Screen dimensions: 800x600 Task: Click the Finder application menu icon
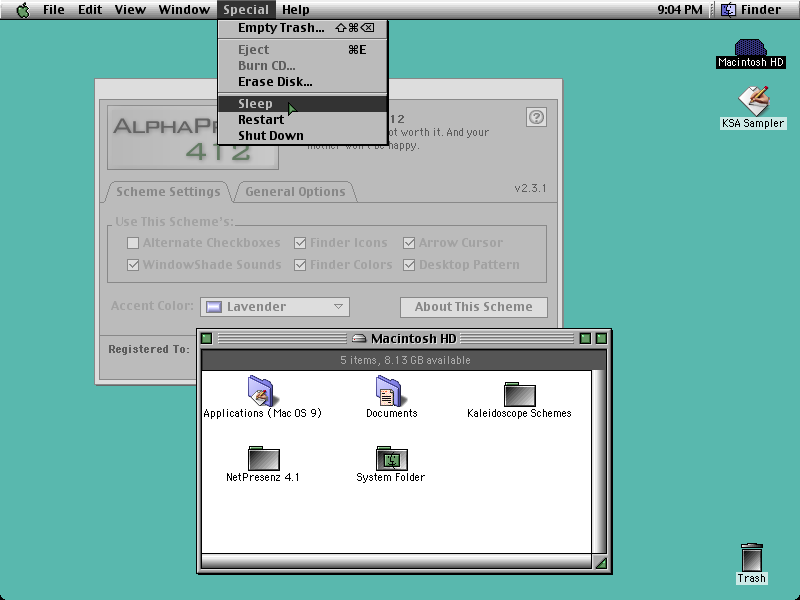pos(728,10)
